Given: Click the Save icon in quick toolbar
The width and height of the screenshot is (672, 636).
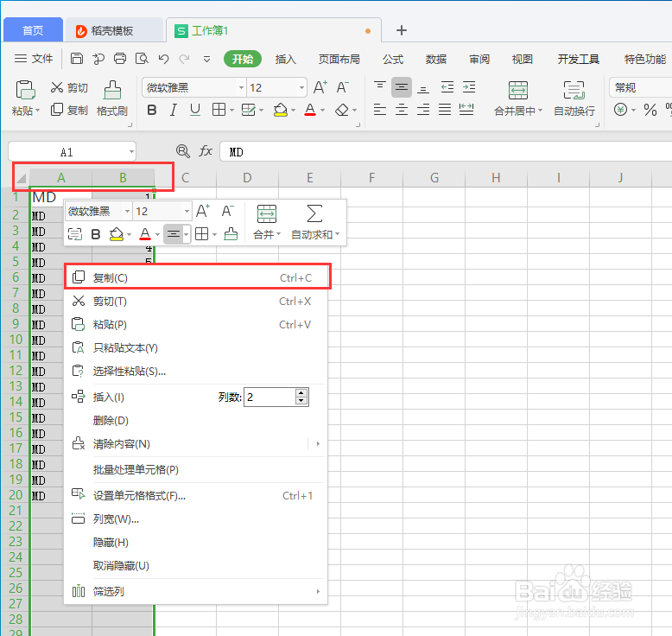Looking at the screenshot, I should (x=77, y=58).
